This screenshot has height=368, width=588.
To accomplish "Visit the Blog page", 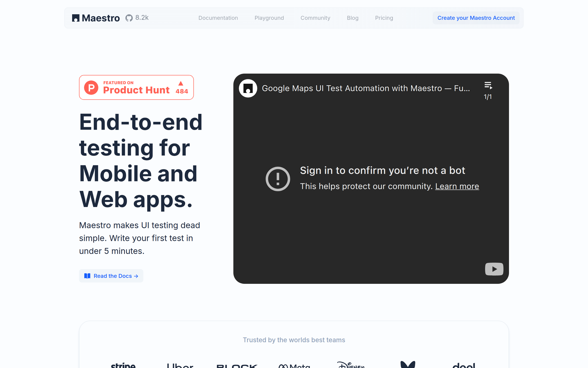I will tap(353, 18).
